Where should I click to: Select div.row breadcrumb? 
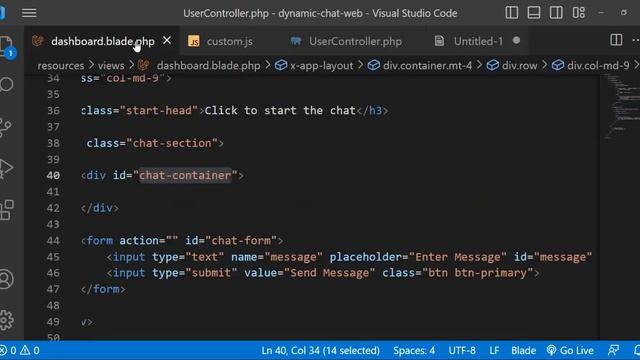[x=520, y=65]
